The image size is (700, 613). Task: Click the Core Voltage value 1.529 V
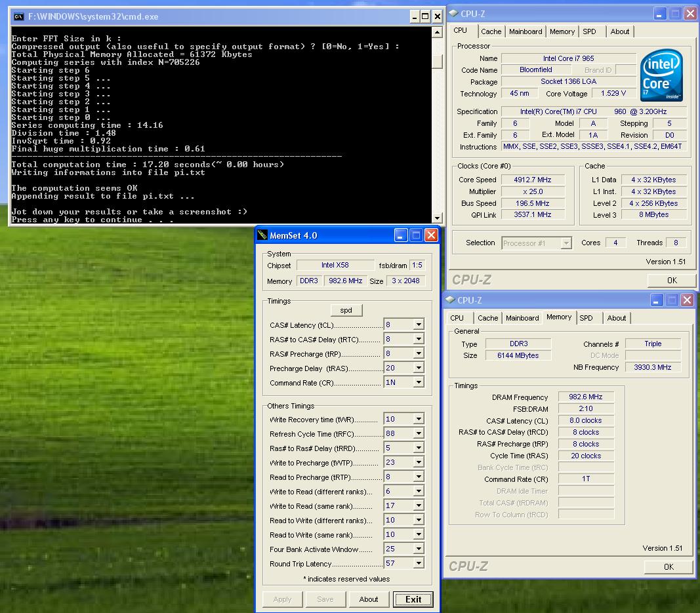point(613,93)
